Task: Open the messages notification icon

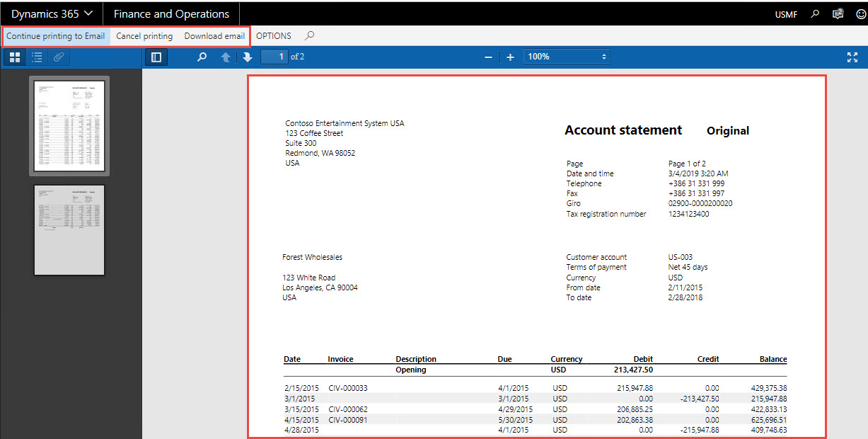Action: [838, 13]
